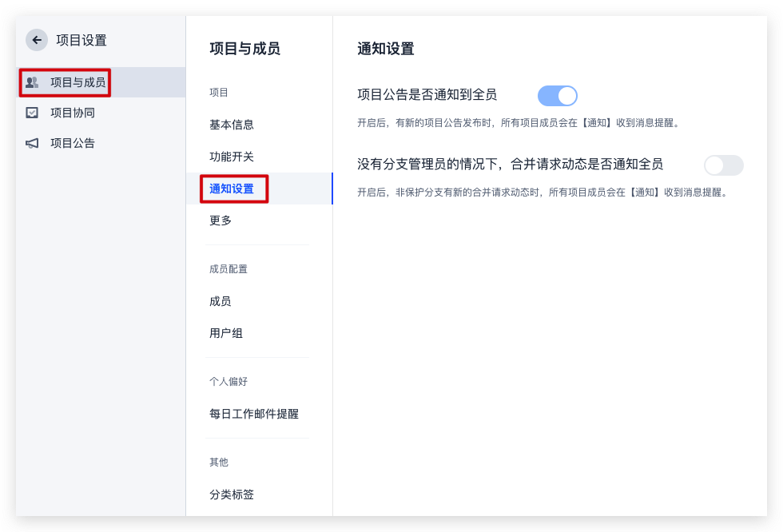Disable the 项目公告是否通知到全员 toggle
Screen dimensions: 783x532
pos(557,96)
